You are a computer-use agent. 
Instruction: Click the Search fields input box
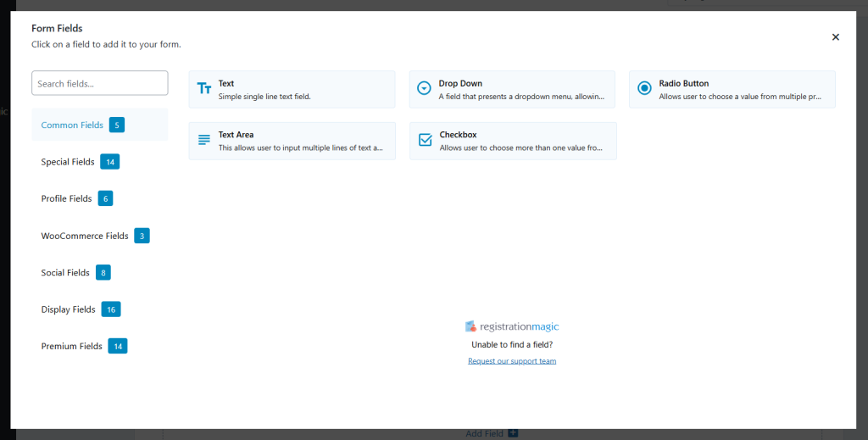(x=99, y=83)
